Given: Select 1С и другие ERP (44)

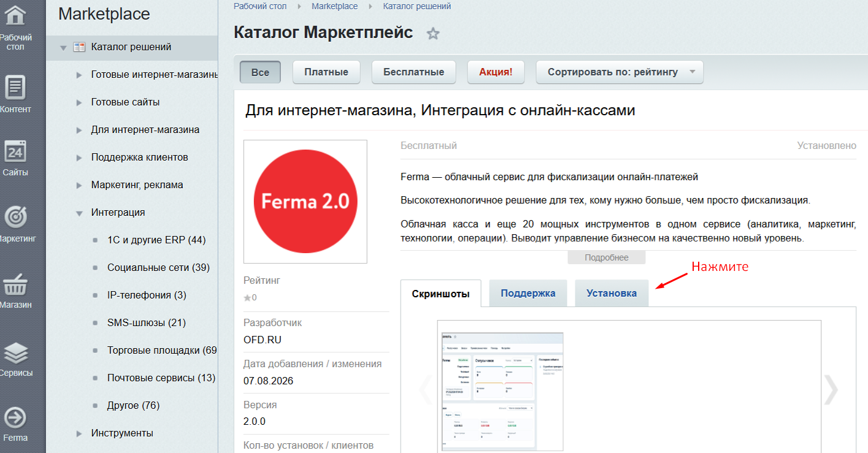Looking at the screenshot, I should point(156,240).
